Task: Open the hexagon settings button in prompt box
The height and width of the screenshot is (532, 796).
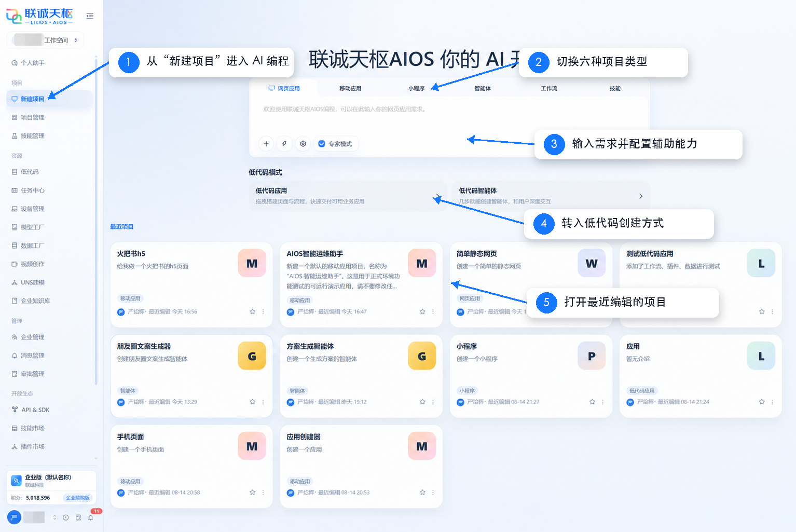Action: coord(303,144)
